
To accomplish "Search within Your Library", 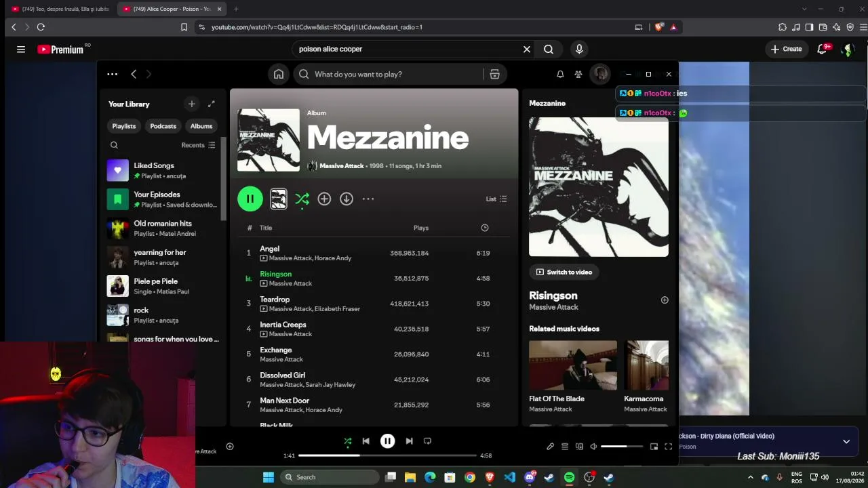I will pos(114,145).
